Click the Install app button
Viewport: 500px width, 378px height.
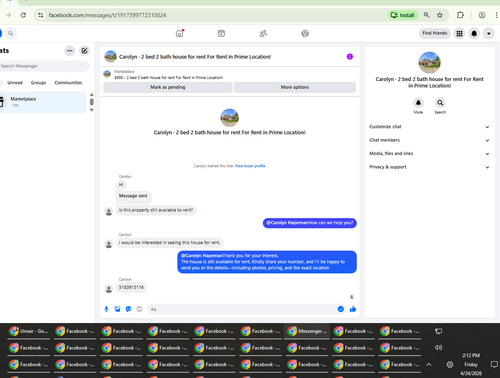tap(403, 15)
